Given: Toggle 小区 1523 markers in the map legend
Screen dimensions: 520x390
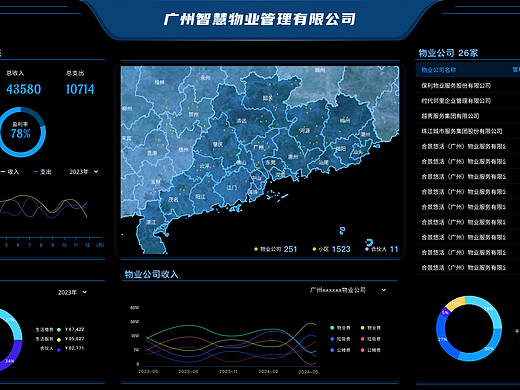Looking at the screenshot, I should pyautogui.click(x=331, y=249).
